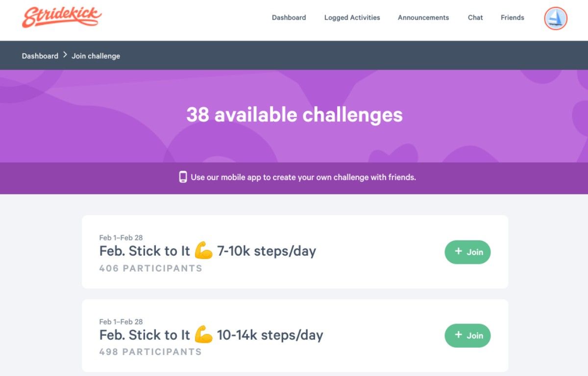Click the Join challenge breadcrumb

tap(96, 56)
